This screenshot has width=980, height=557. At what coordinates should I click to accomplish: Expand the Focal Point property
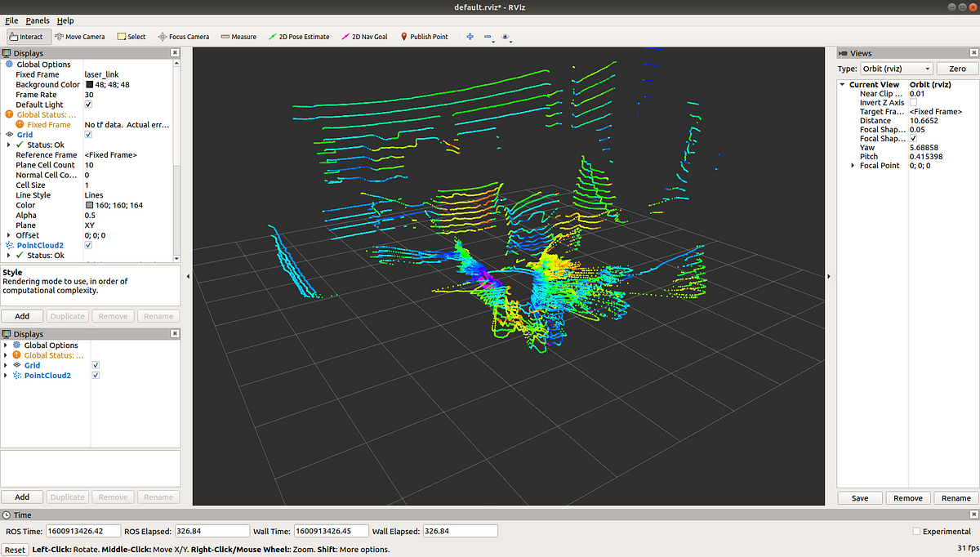click(853, 165)
